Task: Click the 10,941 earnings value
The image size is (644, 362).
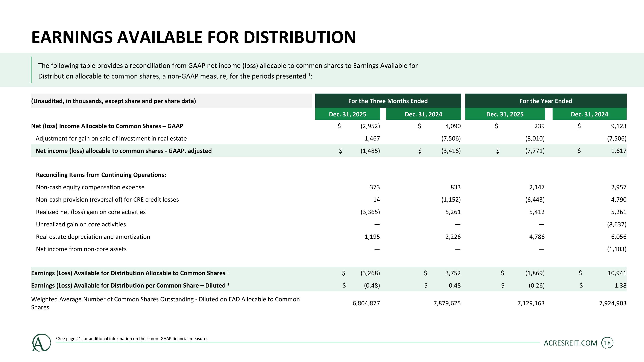Action: pyautogui.click(x=617, y=273)
